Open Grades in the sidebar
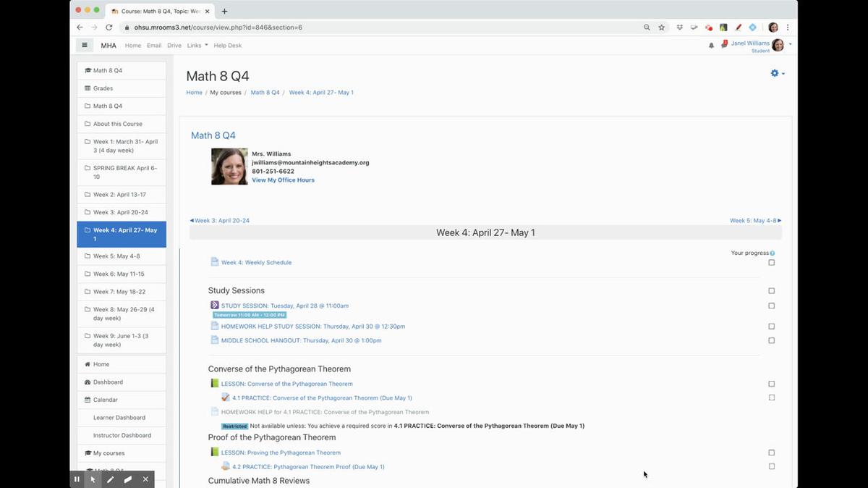Screen dimensions: 868x488 pyautogui.click(x=122, y=88)
